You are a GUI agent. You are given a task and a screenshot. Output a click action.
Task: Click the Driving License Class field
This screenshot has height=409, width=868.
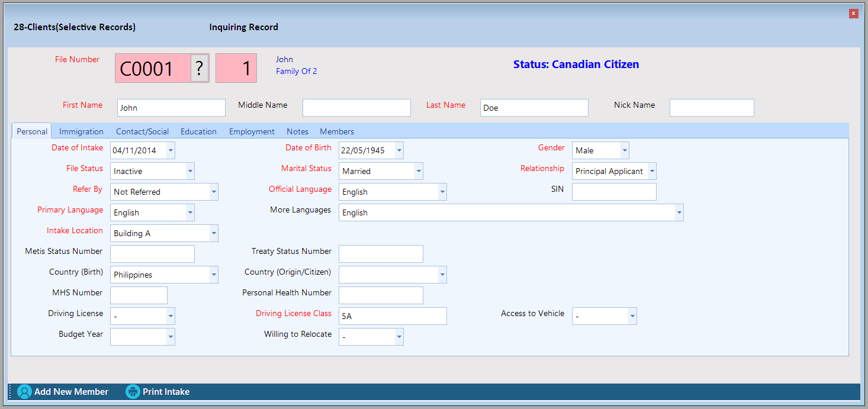[393, 316]
